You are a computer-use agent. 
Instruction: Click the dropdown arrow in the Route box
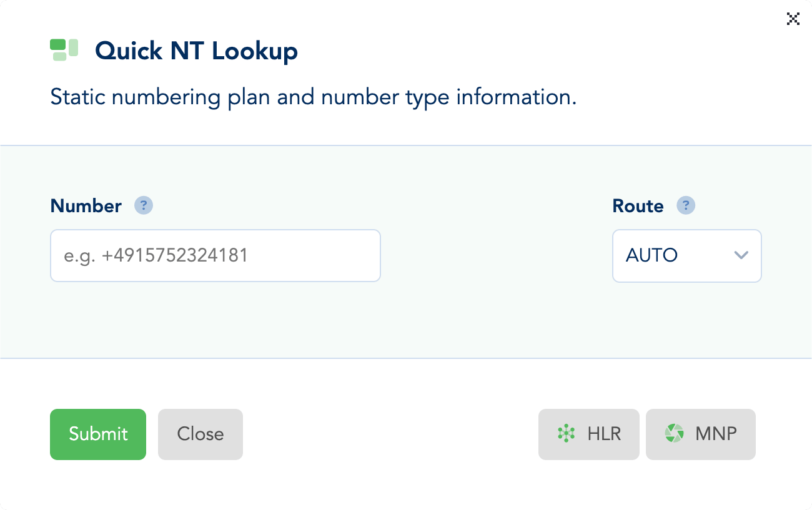pyautogui.click(x=741, y=256)
